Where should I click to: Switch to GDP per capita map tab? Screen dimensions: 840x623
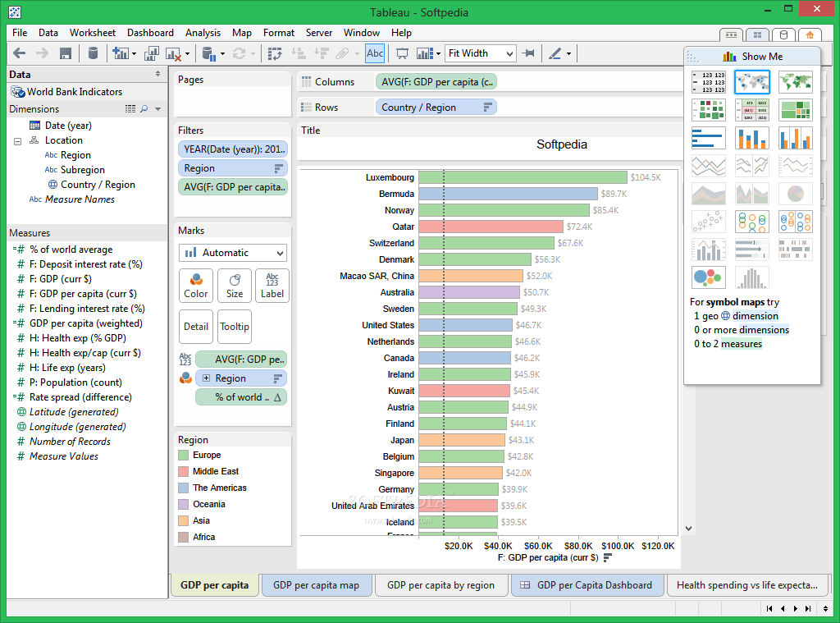click(x=316, y=585)
